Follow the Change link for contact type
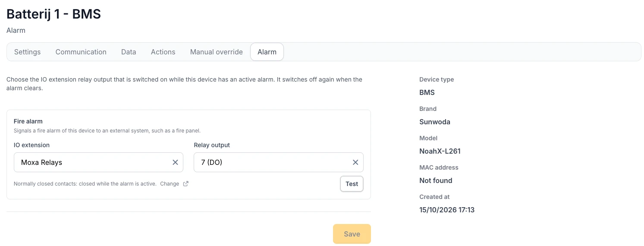644x246 pixels. [170, 183]
